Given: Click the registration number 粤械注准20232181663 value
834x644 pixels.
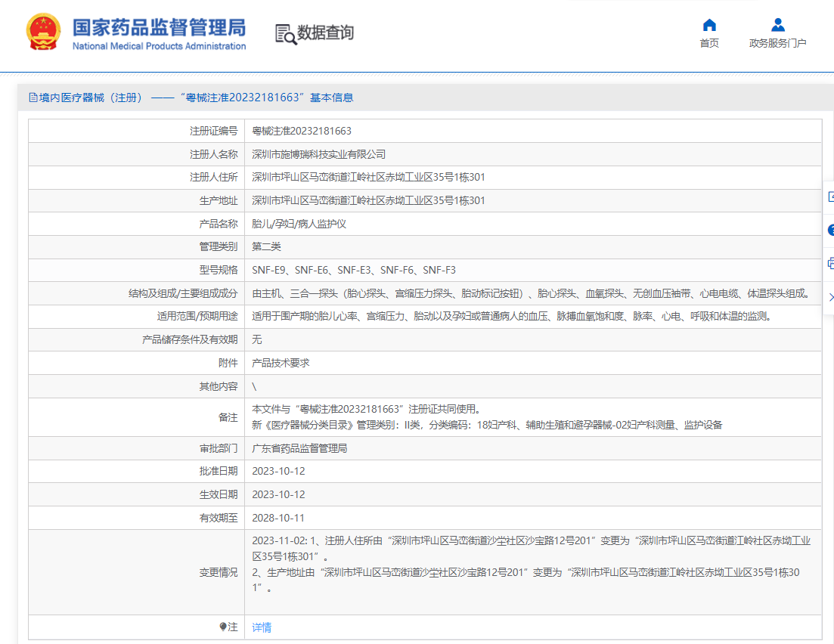Looking at the screenshot, I should (301, 131).
